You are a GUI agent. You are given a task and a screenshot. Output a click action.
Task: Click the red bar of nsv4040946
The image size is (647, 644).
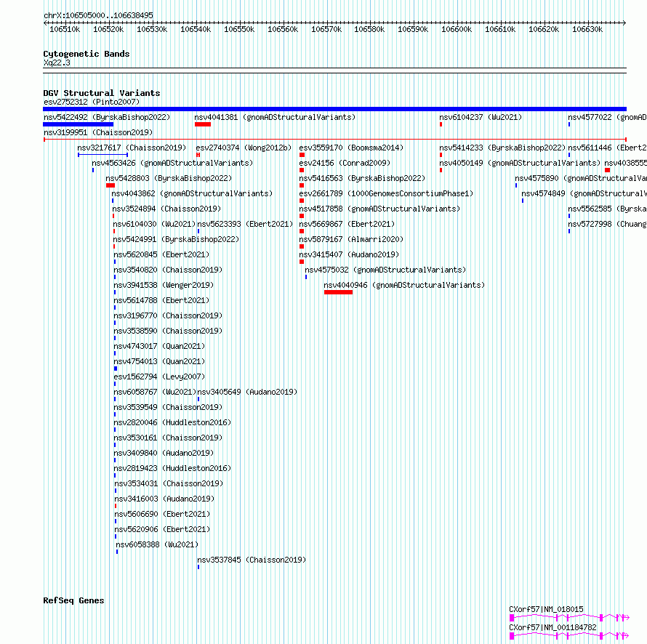click(x=338, y=292)
